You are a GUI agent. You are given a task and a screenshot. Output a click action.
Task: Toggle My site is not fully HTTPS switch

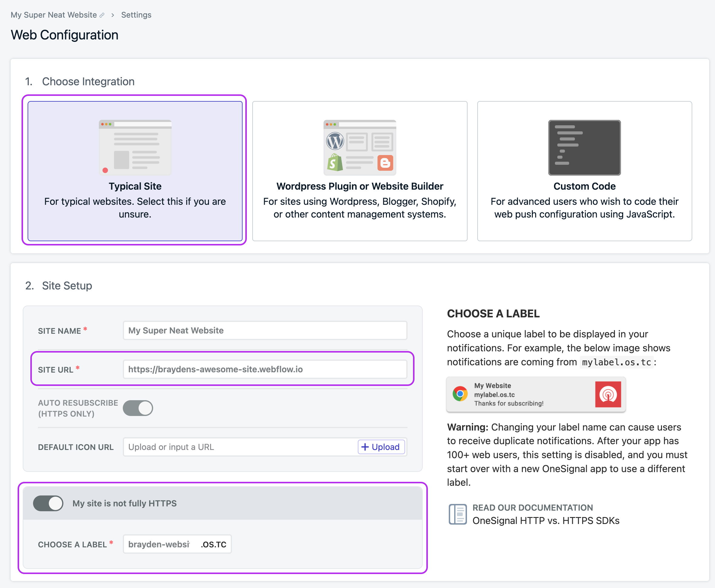(x=49, y=503)
